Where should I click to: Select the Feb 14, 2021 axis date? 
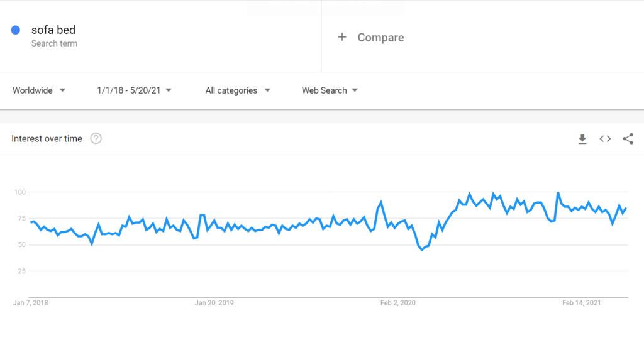(582, 303)
